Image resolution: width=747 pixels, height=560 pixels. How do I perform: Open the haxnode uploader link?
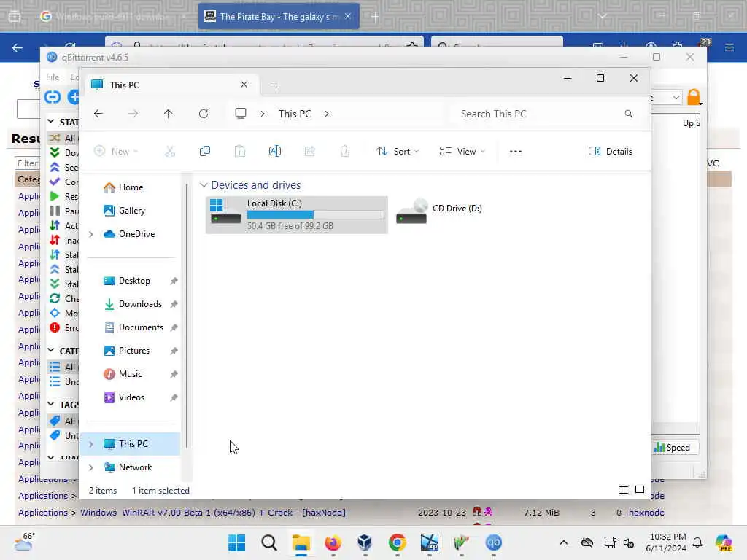click(x=646, y=513)
